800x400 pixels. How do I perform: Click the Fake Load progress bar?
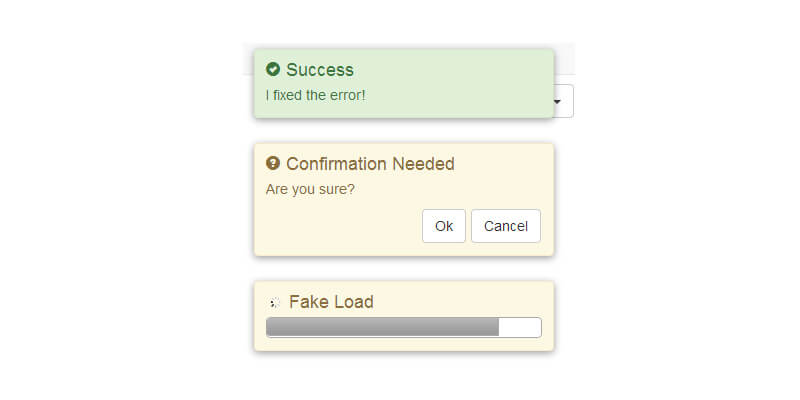pos(403,327)
